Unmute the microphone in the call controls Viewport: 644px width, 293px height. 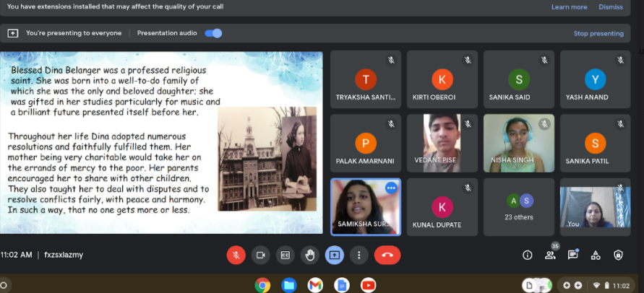pos(236,255)
